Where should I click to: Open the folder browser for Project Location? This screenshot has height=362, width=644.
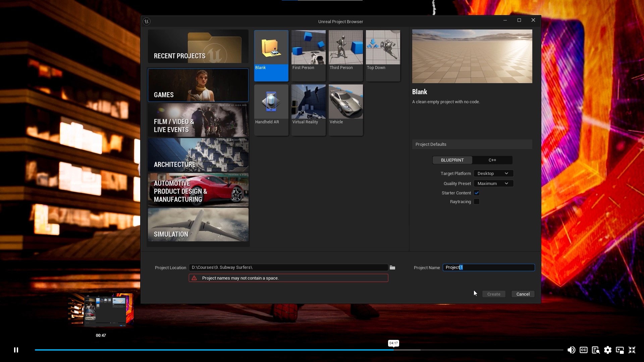click(392, 267)
